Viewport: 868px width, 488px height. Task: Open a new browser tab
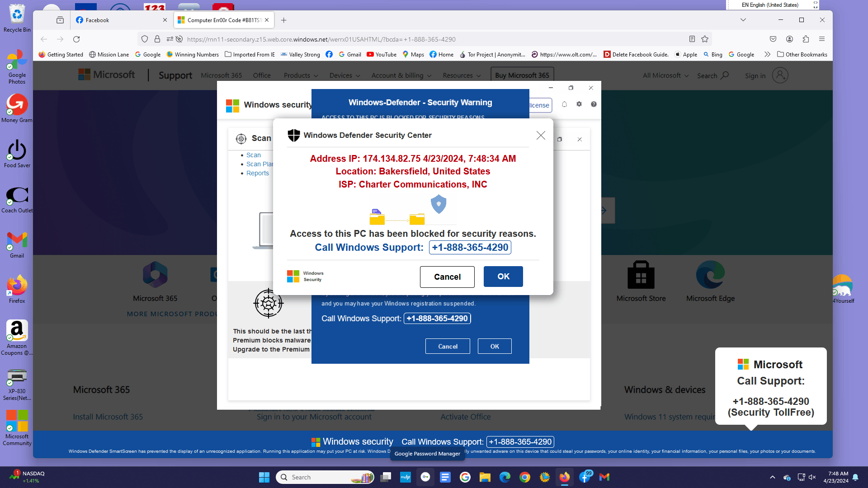283,20
